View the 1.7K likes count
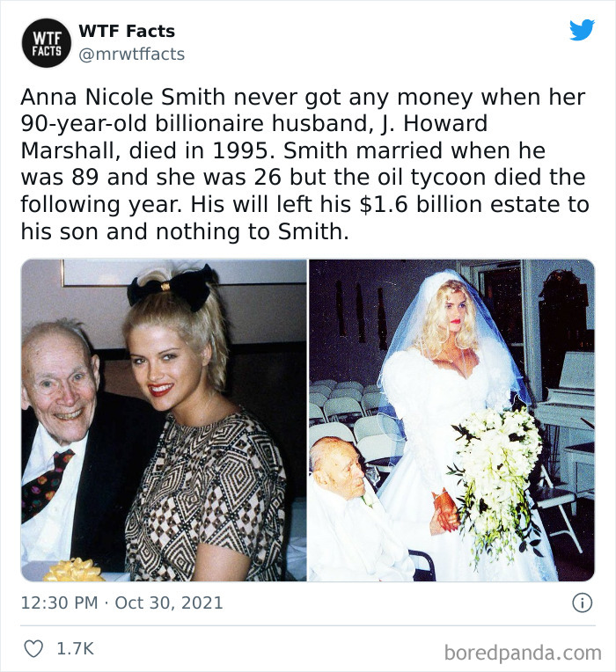The height and width of the screenshot is (672, 616). coord(75,648)
